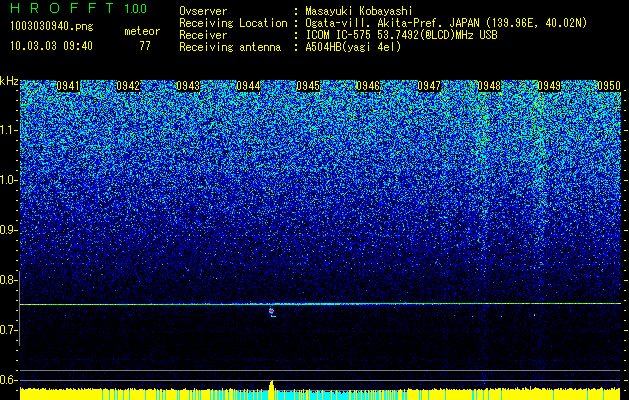The height and width of the screenshot is (400, 629).
Task: Select the Ogata-vill. Akita-Pref. JAPAN location text
Action: [446, 23]
